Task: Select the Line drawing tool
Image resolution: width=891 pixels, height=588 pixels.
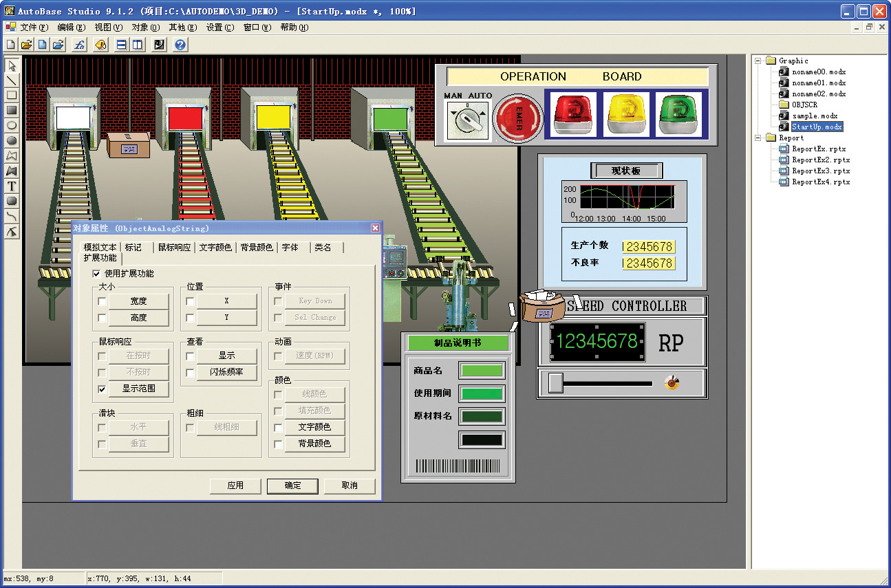Action: tap(12, 80)
